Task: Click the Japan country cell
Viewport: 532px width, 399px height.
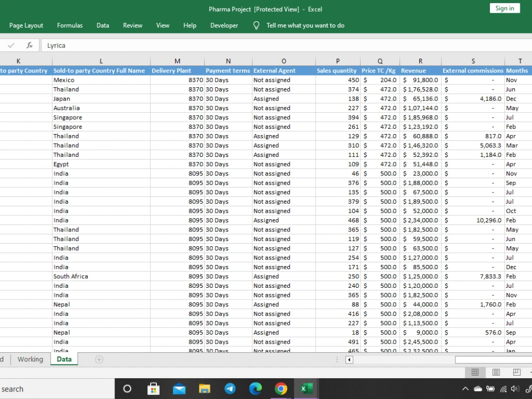Action: point(101,99)
